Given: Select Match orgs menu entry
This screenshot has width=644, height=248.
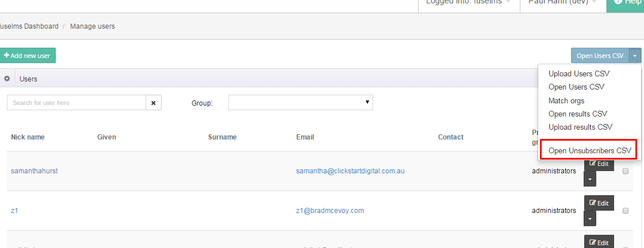Looking at the screenshot, I should pos(566,100).
